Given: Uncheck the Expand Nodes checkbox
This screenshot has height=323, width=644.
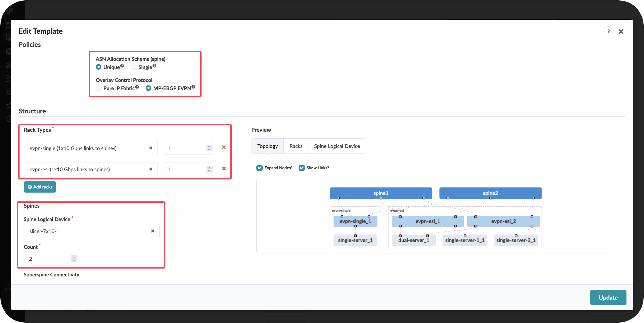Looking at the screenshot, I should point(259,168).
